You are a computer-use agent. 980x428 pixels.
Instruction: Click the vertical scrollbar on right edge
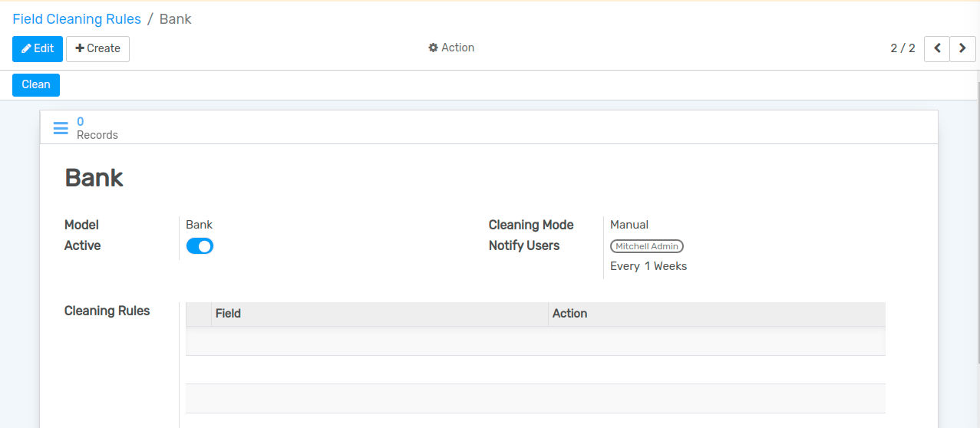pyautogui.click(x=976, y=230)
